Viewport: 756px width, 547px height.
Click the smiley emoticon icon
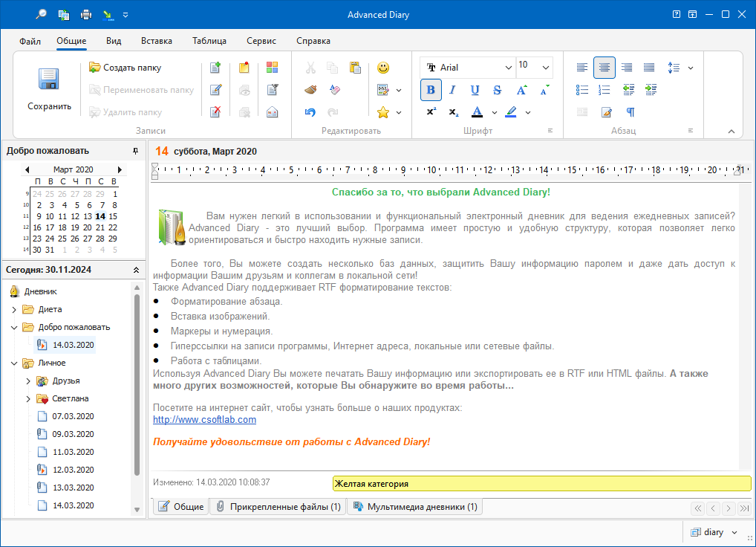[383, 68]
